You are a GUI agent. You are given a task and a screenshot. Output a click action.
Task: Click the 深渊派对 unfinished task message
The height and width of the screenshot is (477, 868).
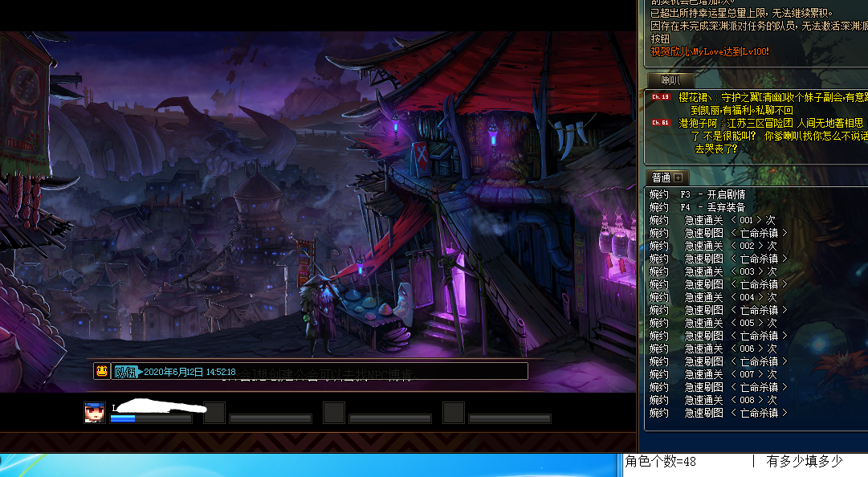tap(758, 32)
